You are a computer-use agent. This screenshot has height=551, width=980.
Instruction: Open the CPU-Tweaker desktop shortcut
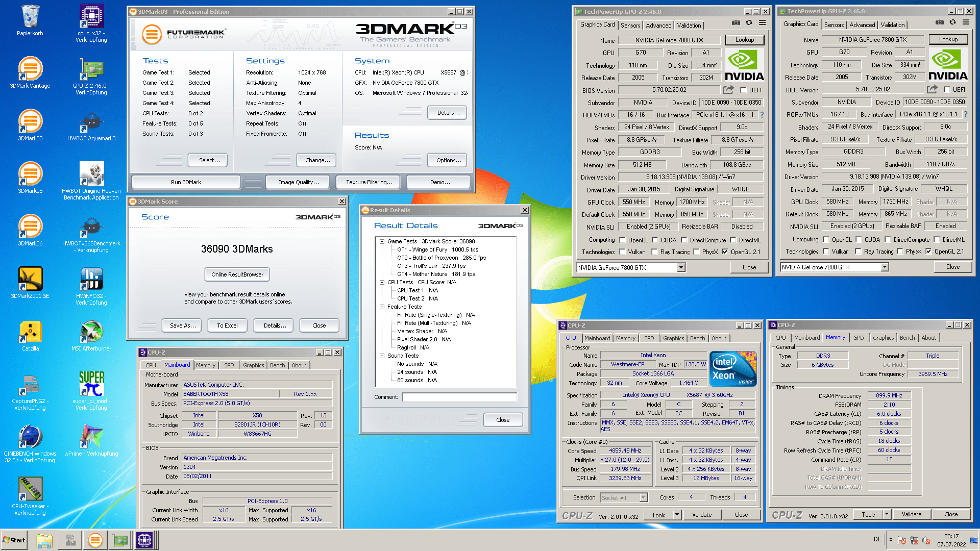30,496
